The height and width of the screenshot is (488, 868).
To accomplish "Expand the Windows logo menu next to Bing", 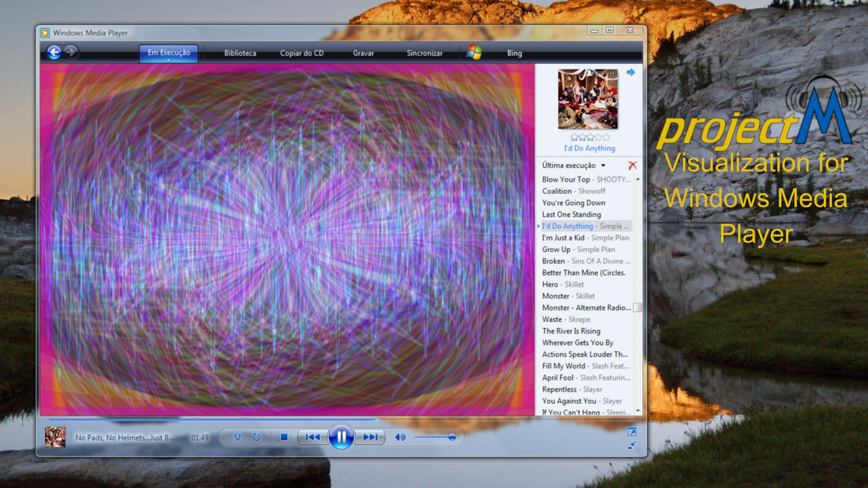I will 475,52.
